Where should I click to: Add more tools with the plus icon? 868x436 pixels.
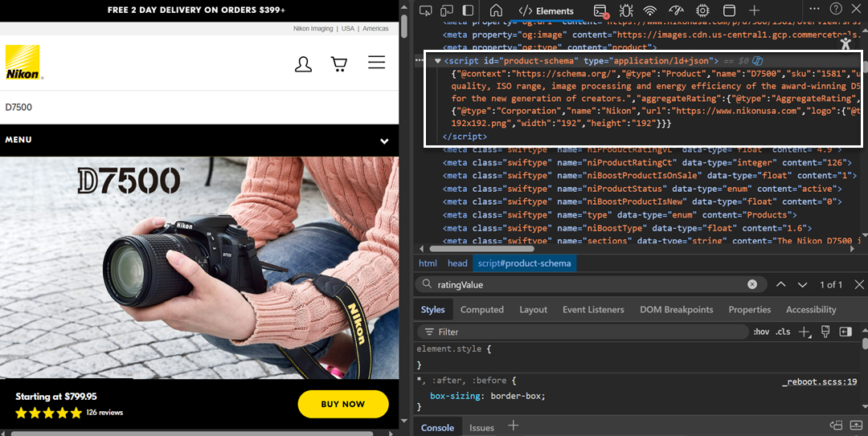[755, 10]
